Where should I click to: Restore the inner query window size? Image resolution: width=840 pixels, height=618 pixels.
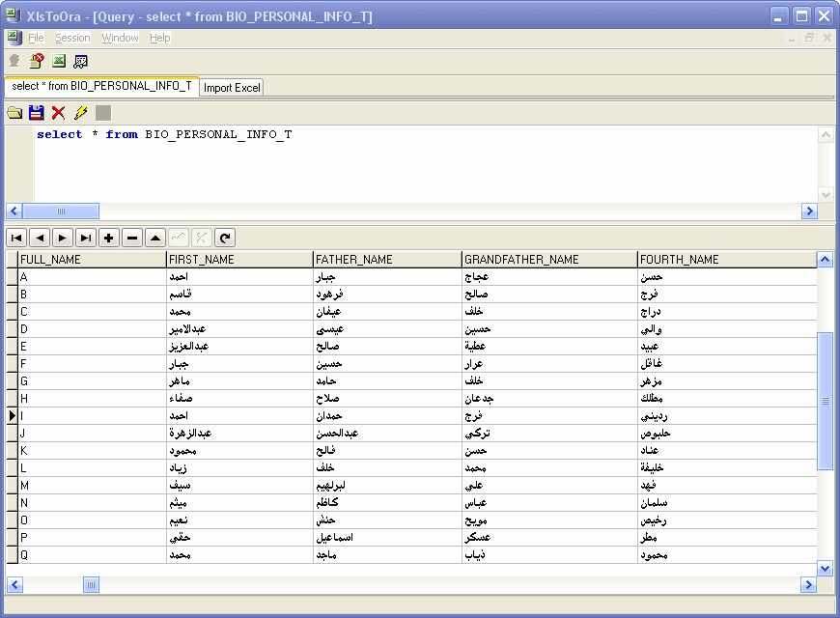click(x=809, y=38)
